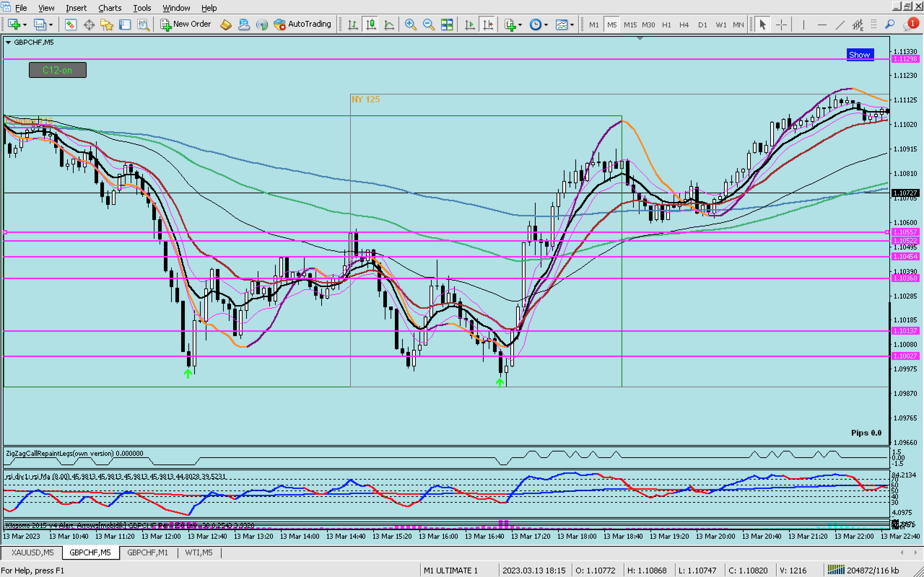
Task: Toggle the chart auto scroll button
Action: click(x=470, y=25)
